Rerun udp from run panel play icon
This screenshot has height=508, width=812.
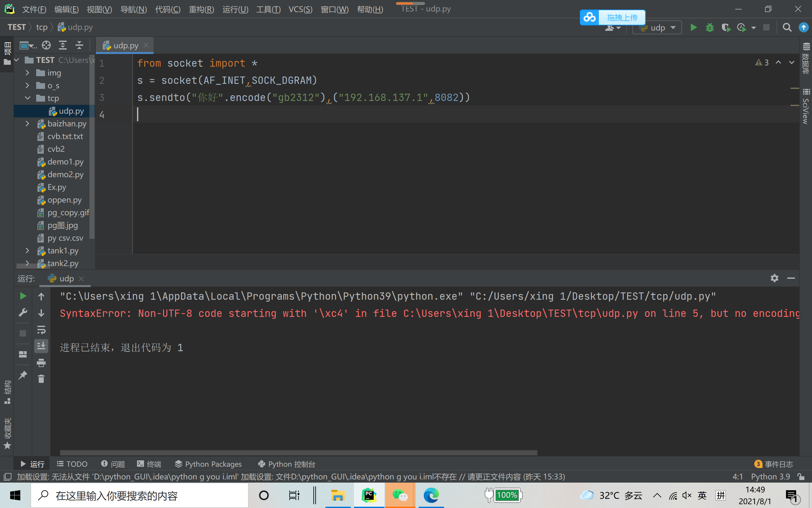click(23, 296)
